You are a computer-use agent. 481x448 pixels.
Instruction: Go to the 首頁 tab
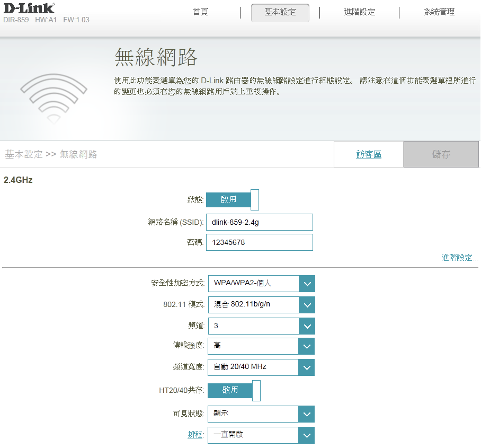tap(200, 12)
